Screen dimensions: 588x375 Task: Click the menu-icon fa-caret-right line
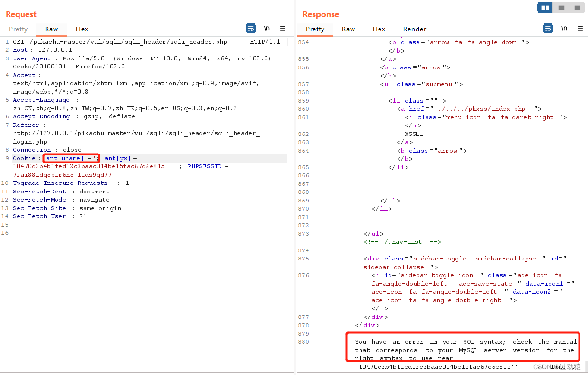[x=485, y=117]
